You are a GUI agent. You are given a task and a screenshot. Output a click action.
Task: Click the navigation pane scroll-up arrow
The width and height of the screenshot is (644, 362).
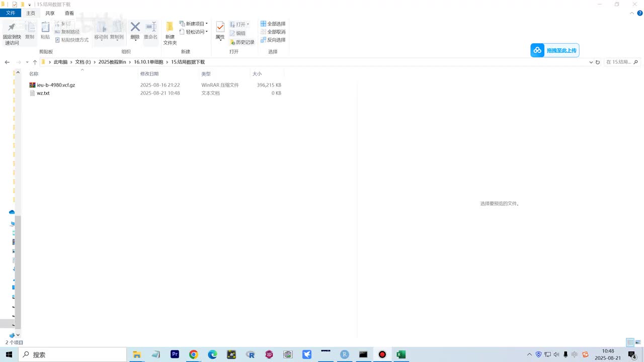tap(18, 73)
